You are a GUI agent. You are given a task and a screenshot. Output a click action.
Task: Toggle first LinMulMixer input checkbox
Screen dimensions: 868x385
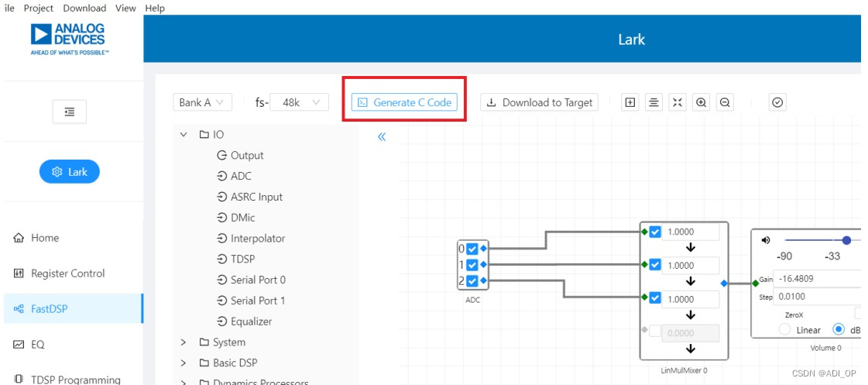[655, 232]
